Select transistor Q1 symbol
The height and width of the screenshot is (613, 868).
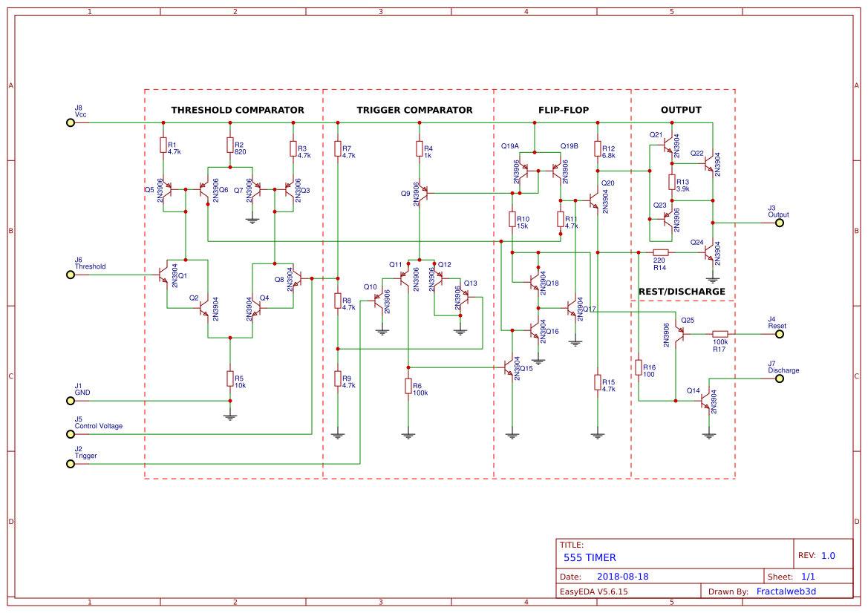(x=164, y=275)
